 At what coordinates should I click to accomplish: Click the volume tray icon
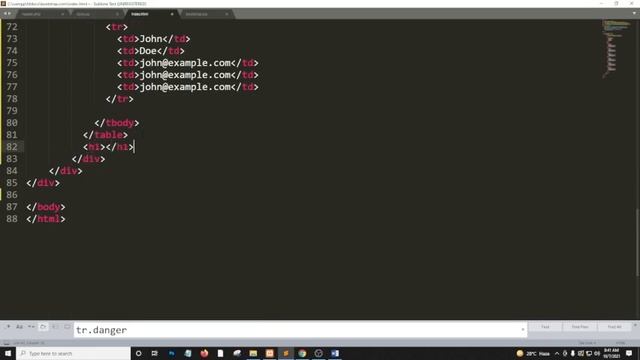(x=597, y=353)
